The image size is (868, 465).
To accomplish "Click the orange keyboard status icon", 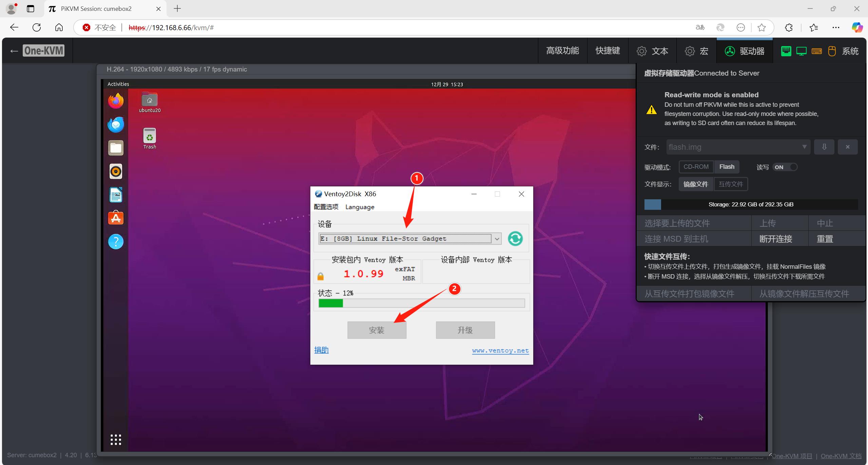I will point(816,51).
